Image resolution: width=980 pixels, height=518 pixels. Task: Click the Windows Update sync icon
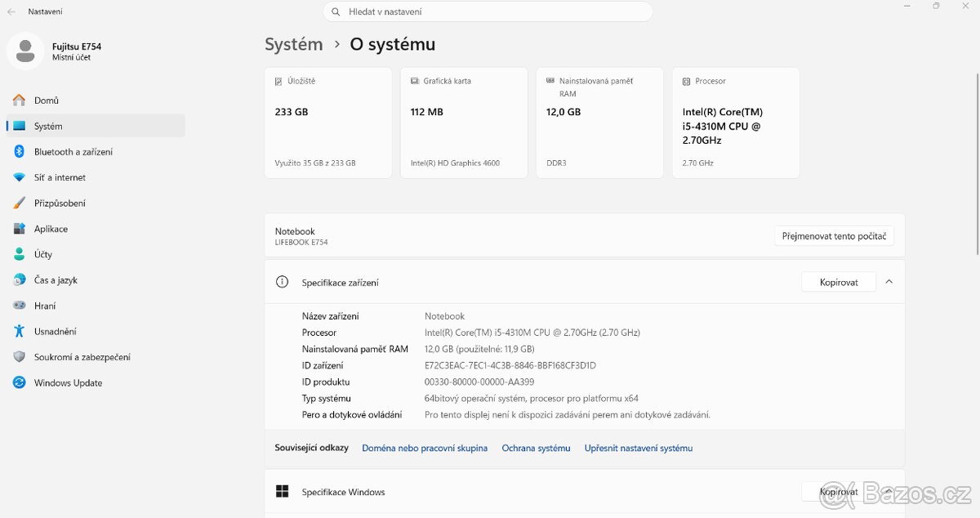(x=19, y=383)
